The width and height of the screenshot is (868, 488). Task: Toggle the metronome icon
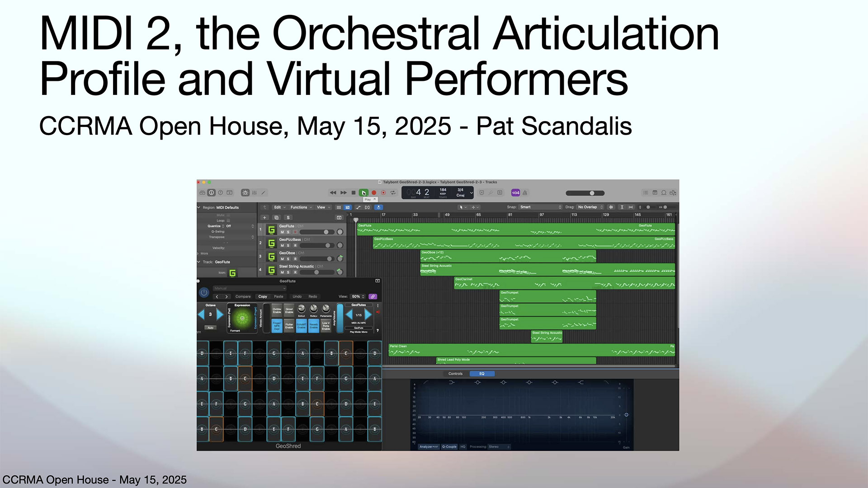(x=525, y=193)
